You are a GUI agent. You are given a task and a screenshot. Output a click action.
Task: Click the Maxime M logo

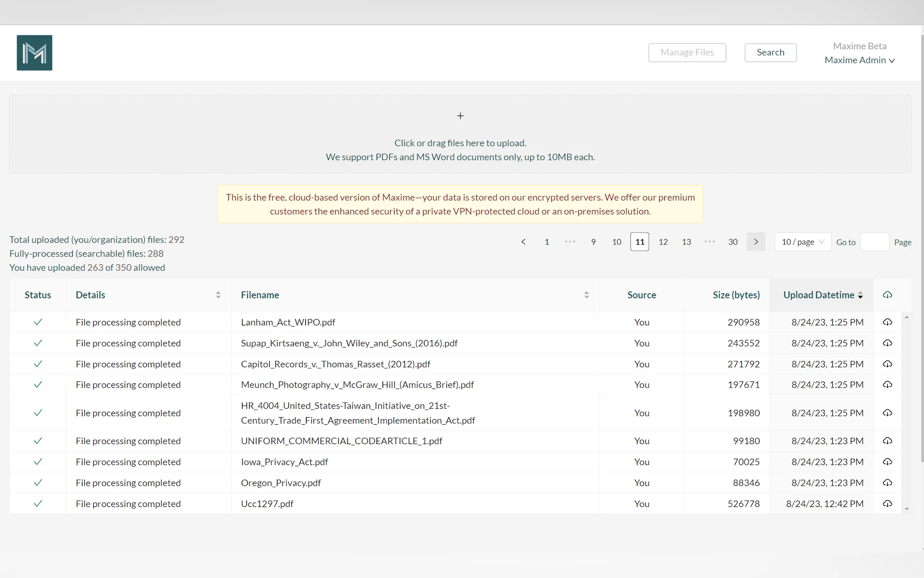(x=35, y=53)
